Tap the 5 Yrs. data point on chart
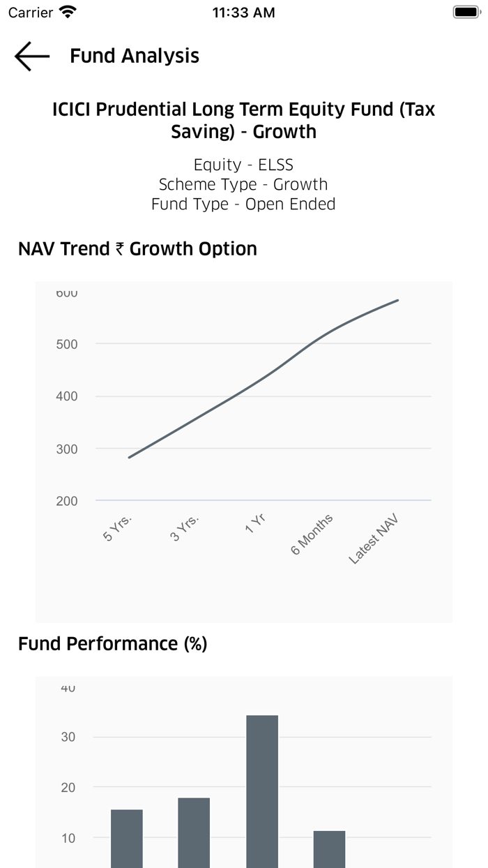The height and width of the screenshot is (868, 488). click(129, 457)
